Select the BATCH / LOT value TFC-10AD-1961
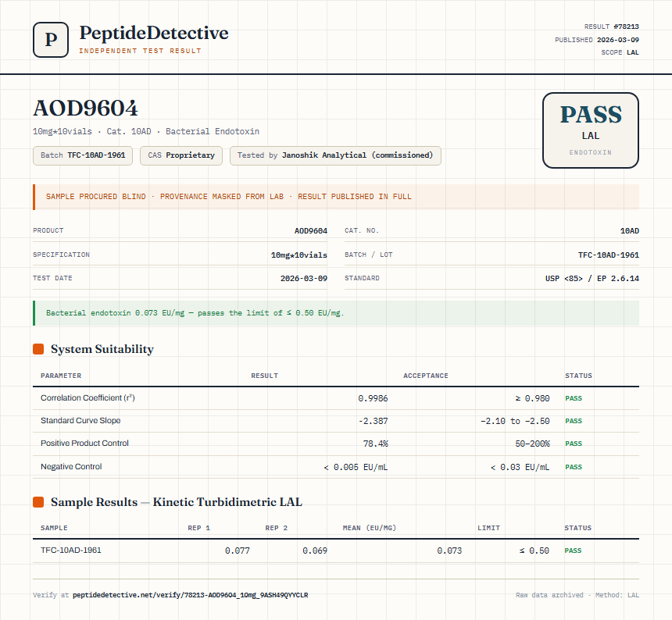Viewport: 672px width, 620px height. 609,255
